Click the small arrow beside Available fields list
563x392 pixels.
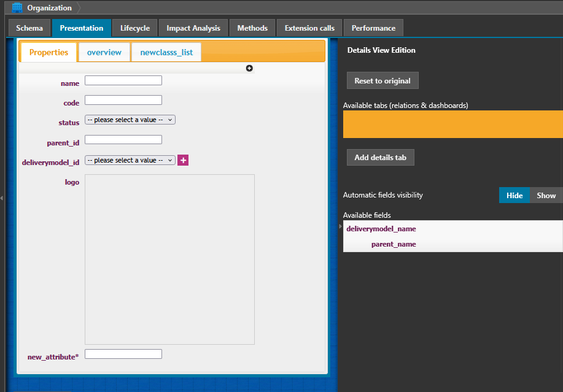pyautogui.click(x=341, y=226)
